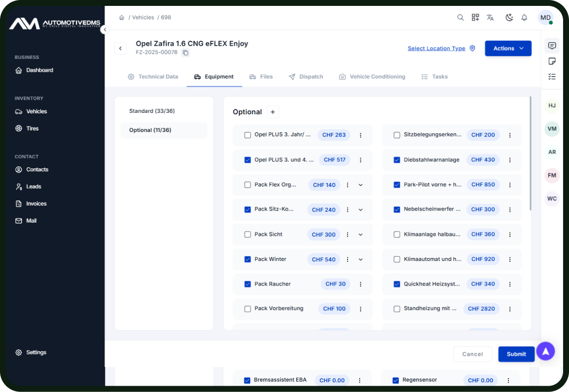Open more options for Standheizung row

(x=510, y=309)
